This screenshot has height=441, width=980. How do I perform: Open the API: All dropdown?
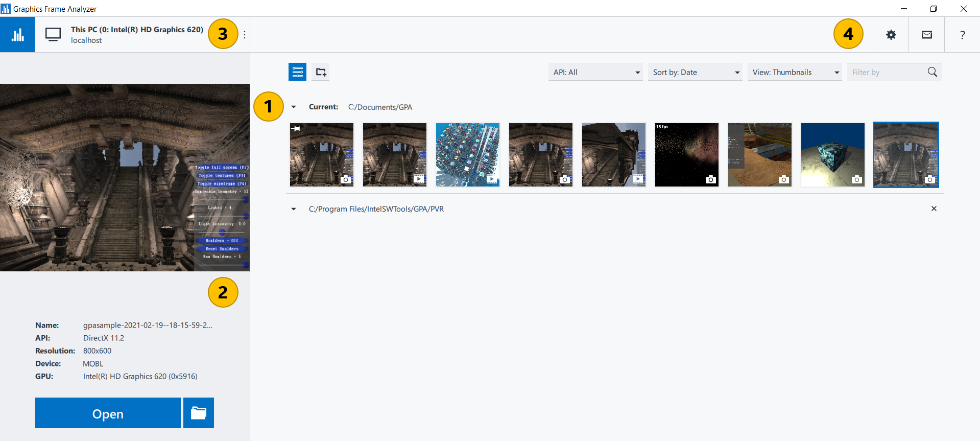click(x=595, y=72)
